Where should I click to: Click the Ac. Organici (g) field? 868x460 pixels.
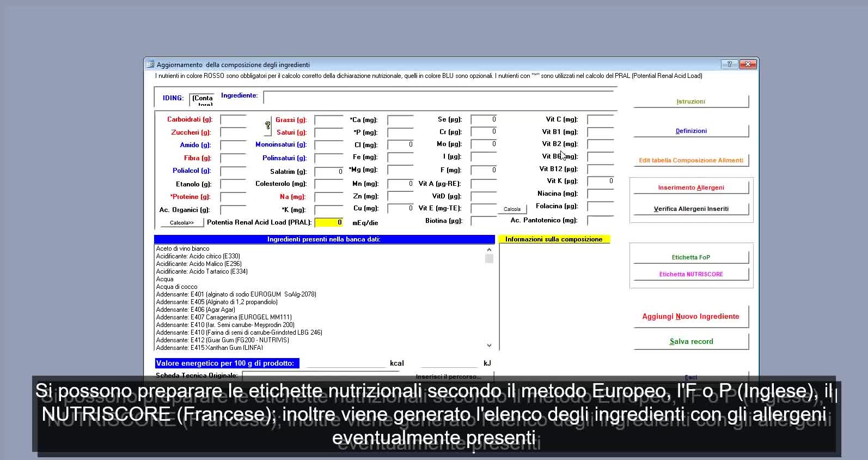[x=233, y=210]
